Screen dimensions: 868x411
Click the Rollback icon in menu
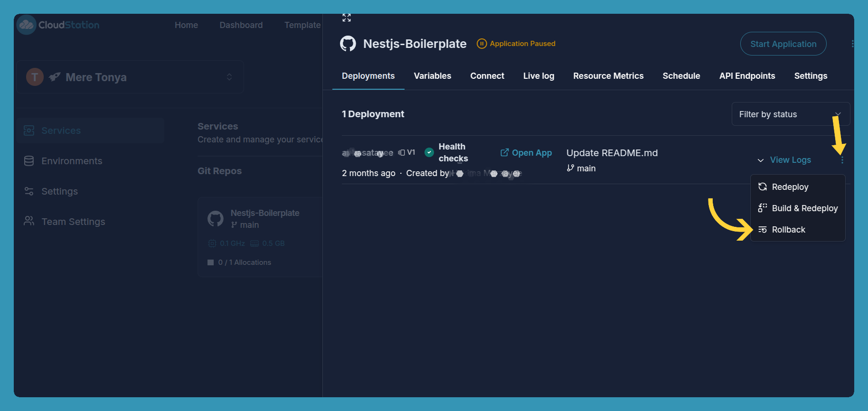click(763, 230)
